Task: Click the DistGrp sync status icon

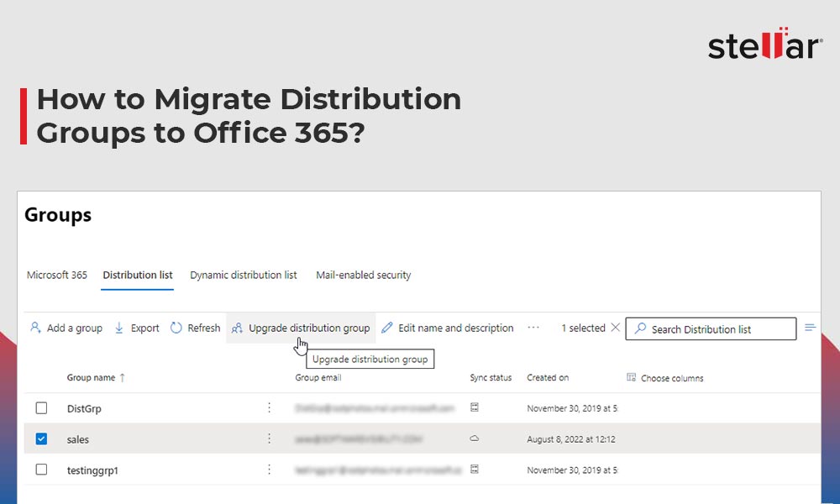Action: (x=474, y=407)
